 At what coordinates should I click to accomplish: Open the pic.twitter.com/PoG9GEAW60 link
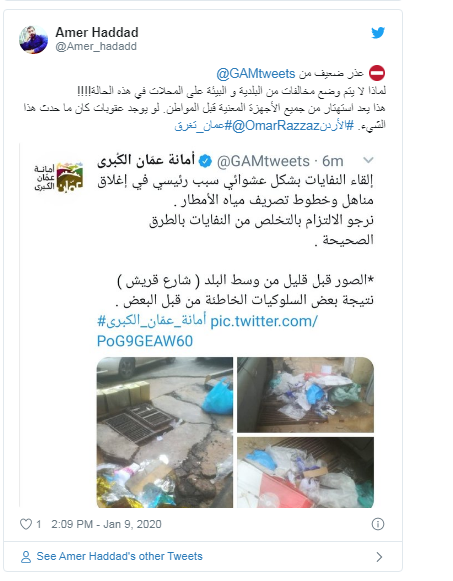[207, 331]
